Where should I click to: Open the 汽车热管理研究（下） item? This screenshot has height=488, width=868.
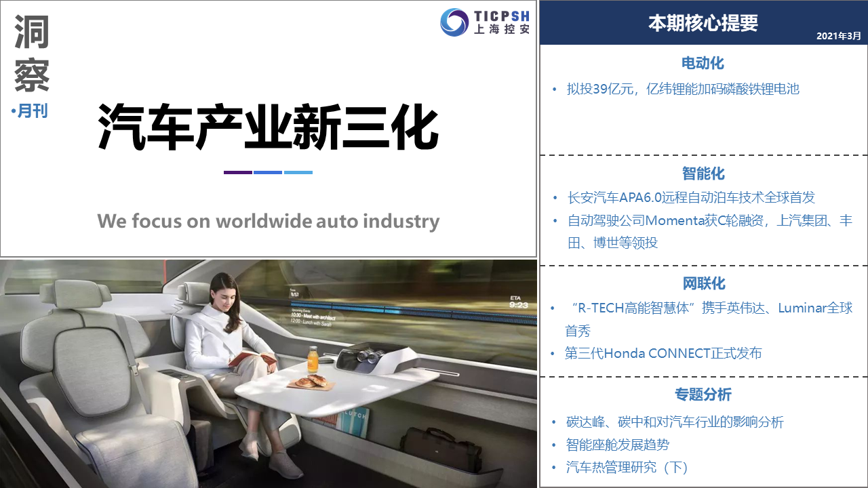coord(627,467)
